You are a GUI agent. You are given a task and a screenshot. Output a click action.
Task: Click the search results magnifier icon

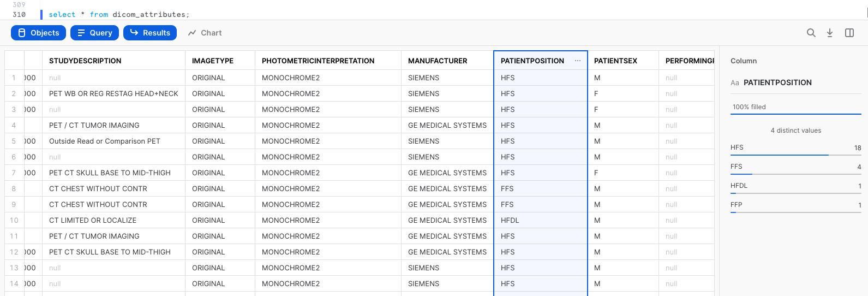(811, 33)
